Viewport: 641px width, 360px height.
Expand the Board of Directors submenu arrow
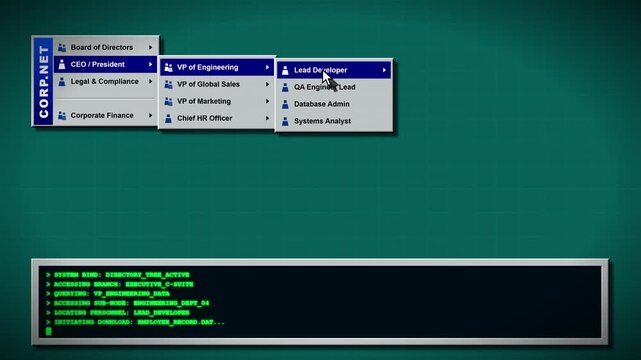coord(150,47)
